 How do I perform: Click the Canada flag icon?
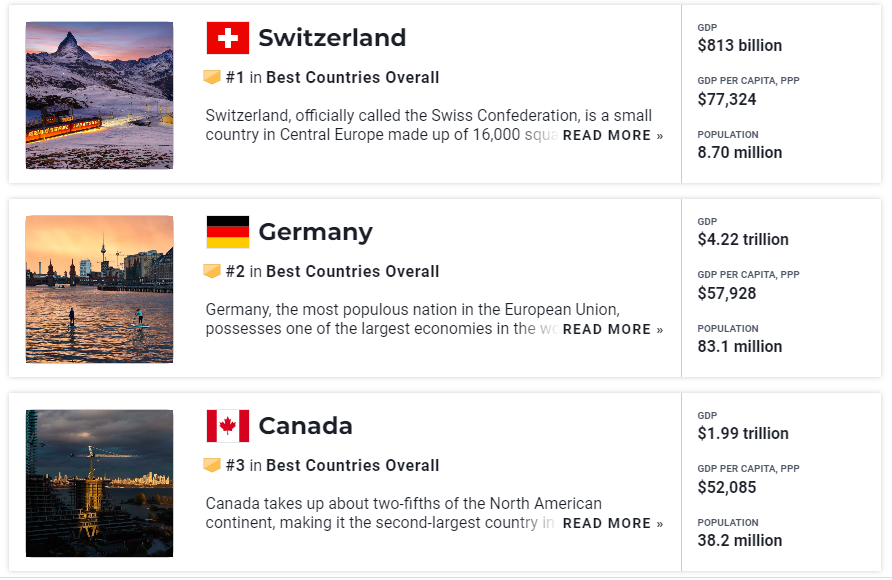click(228, 426)
